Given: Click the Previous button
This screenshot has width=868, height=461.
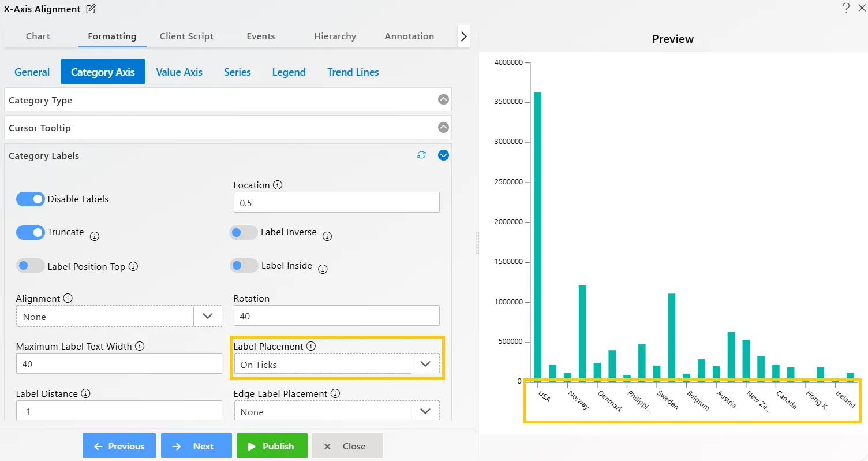Looking at the screenshot, I should point(119,446).
